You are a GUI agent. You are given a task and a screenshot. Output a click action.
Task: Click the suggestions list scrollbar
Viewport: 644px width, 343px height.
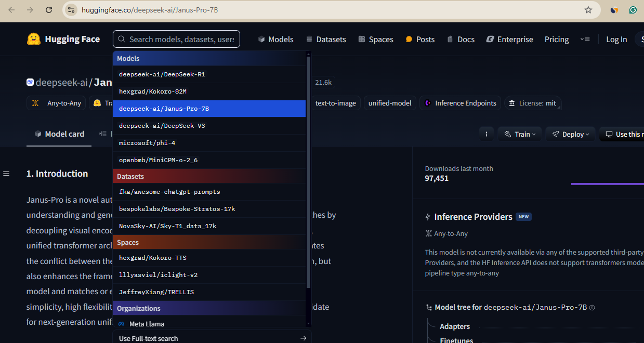click(309, 156)
